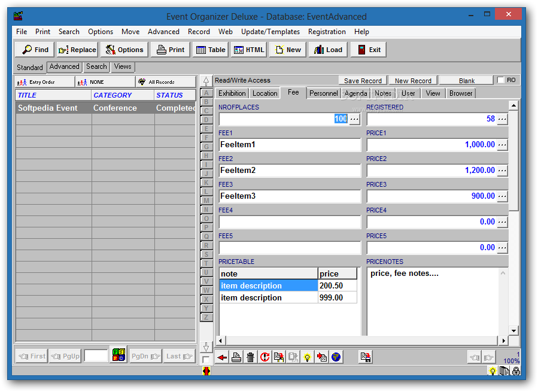Viewport: 538px width, 392px height.
Task: Select the Views tab in left panel
Action: coord(123,66)
